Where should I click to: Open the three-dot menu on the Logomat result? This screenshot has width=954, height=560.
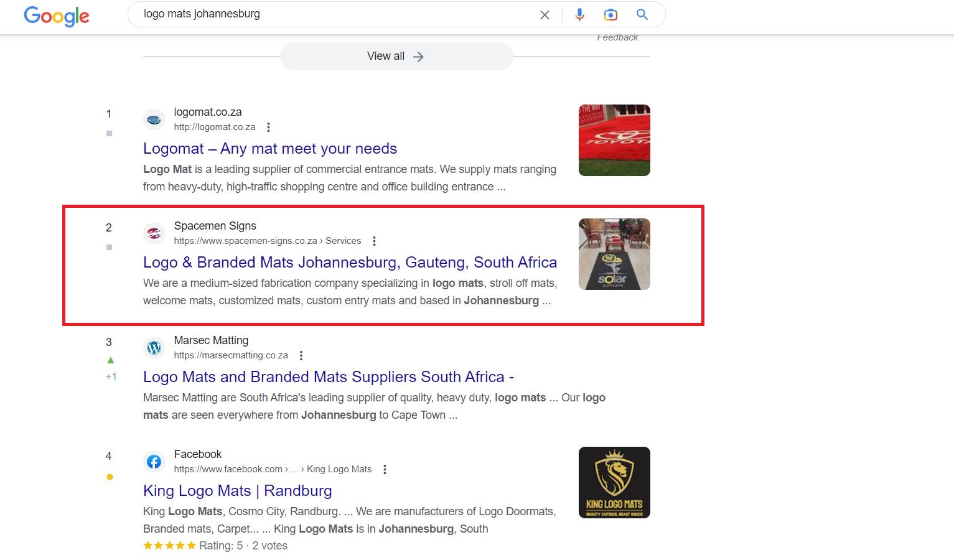(268, 127)
